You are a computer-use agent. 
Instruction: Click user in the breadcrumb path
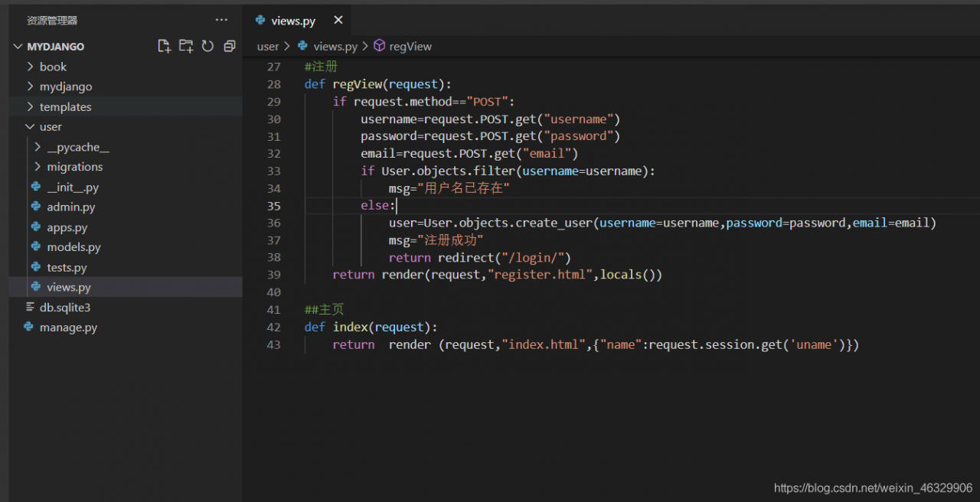point(268,46)
